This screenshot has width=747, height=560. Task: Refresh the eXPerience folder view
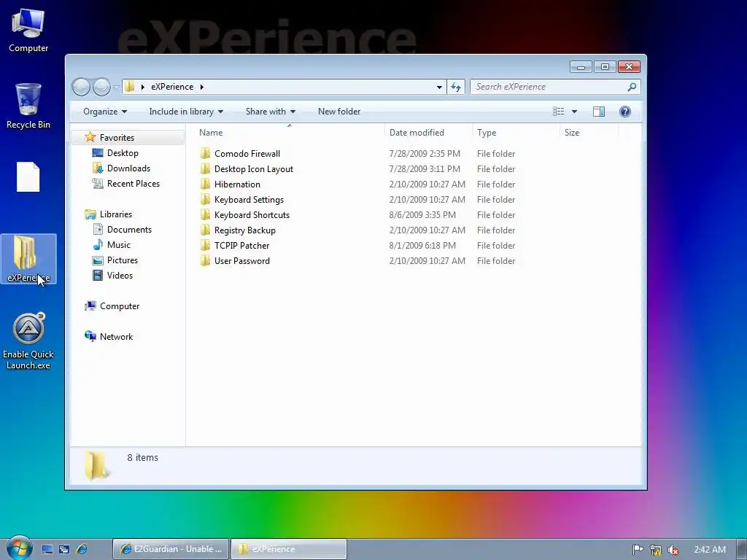pos(456,87)
